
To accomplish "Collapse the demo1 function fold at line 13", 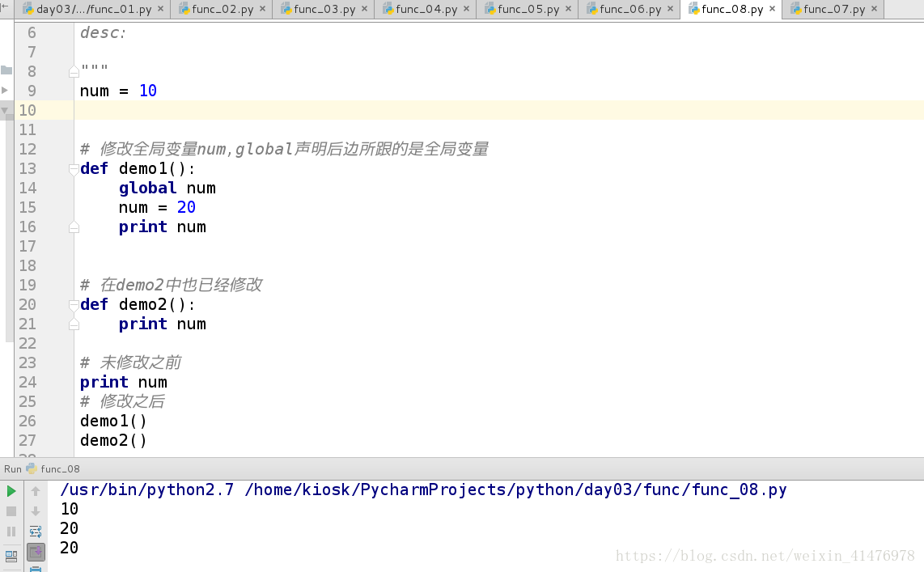I will pos(74,170).
